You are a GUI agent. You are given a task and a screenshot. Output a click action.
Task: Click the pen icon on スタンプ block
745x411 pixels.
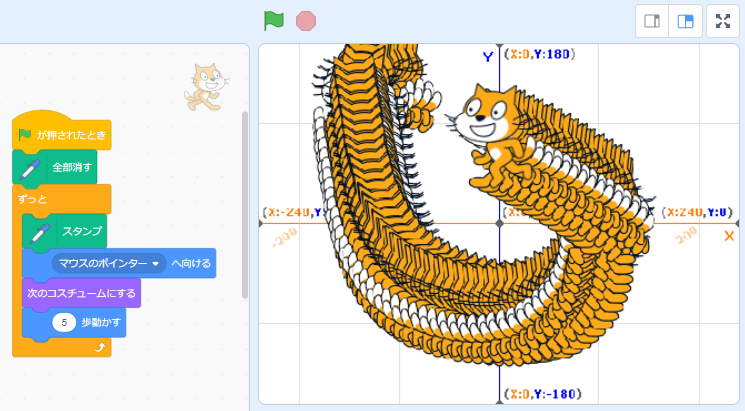(40, 233)
